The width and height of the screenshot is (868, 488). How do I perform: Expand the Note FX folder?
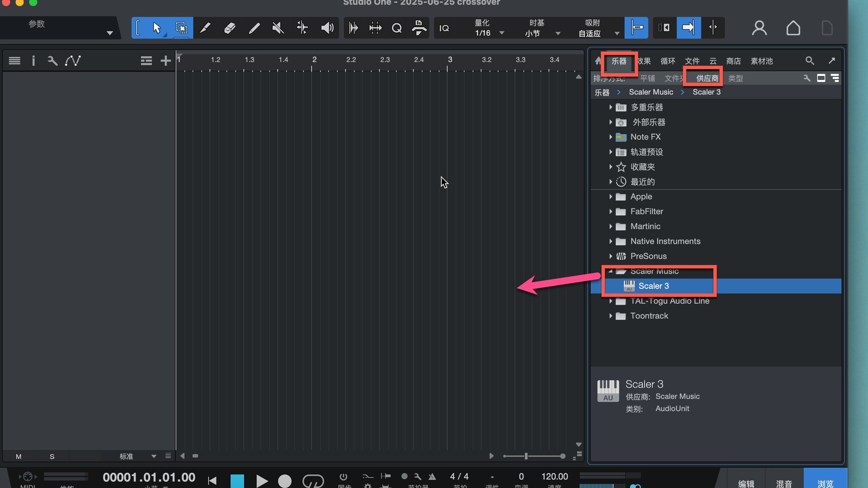[610, 137]
